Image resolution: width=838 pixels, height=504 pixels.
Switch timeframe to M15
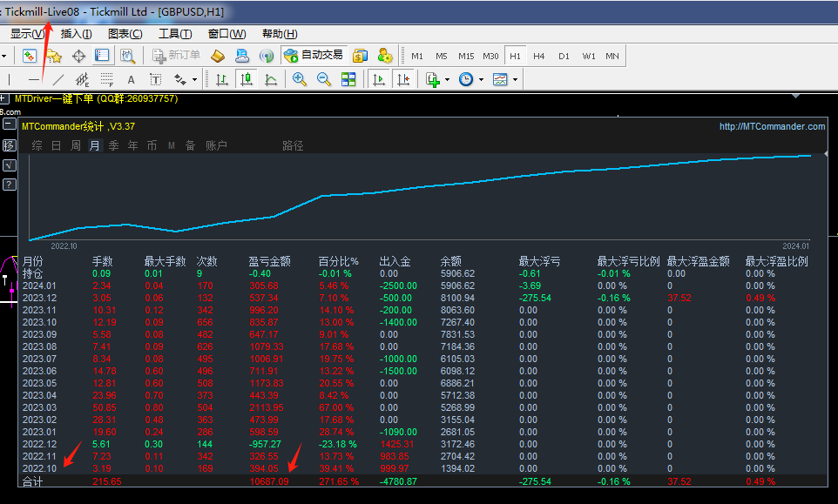coord(466,56)
